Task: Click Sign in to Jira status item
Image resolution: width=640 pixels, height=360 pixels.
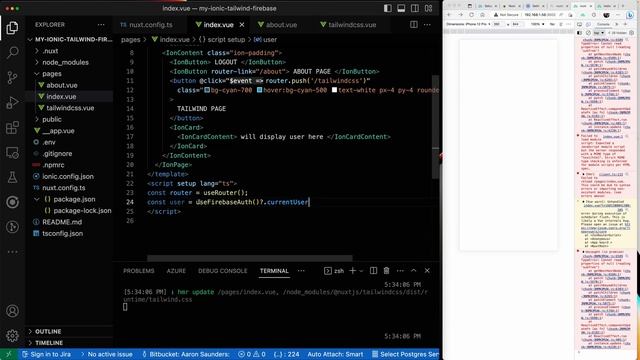Action: pos(47,354)
